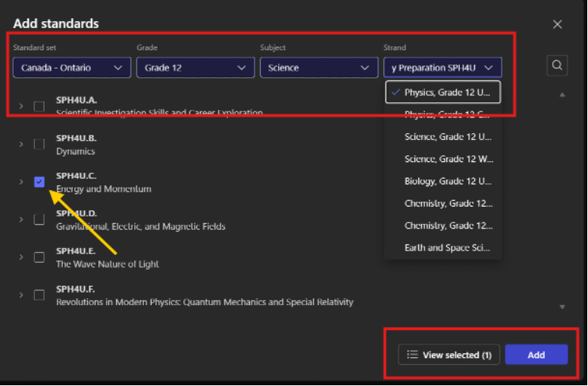This screenshot has width=588, height=386.
Task: Open the Standard set dropdown Canada - Ontario
Action: [72, 68]
